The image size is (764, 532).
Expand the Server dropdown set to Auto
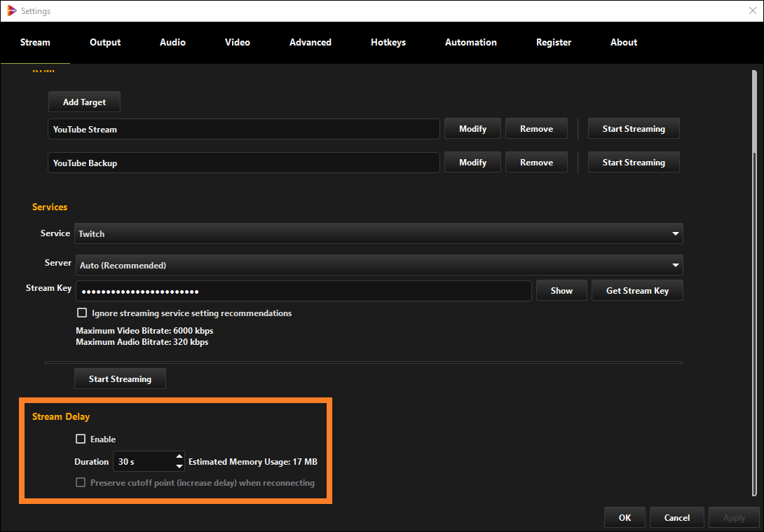pyautogui.click(x=378, y=266)
